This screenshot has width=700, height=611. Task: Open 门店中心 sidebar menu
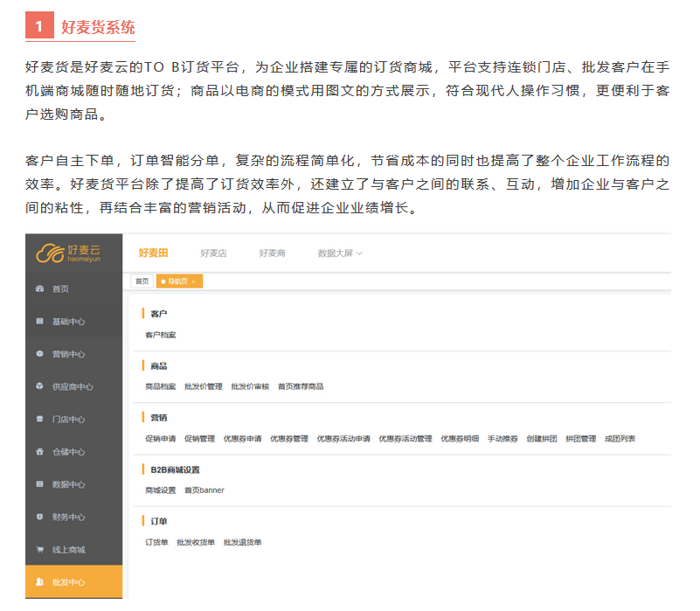(73, 420)
